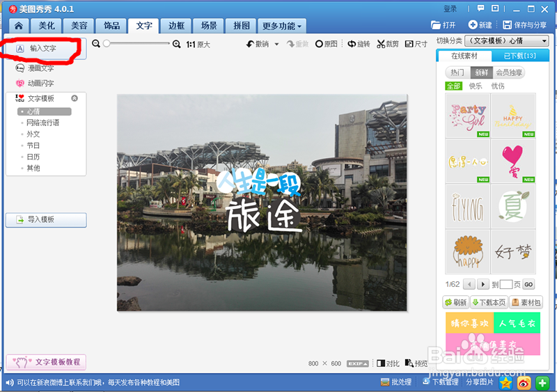Switch to 已下载[13] tab
Image resolution: width=557 pixels, height=392 pixels.
[519, 56]
